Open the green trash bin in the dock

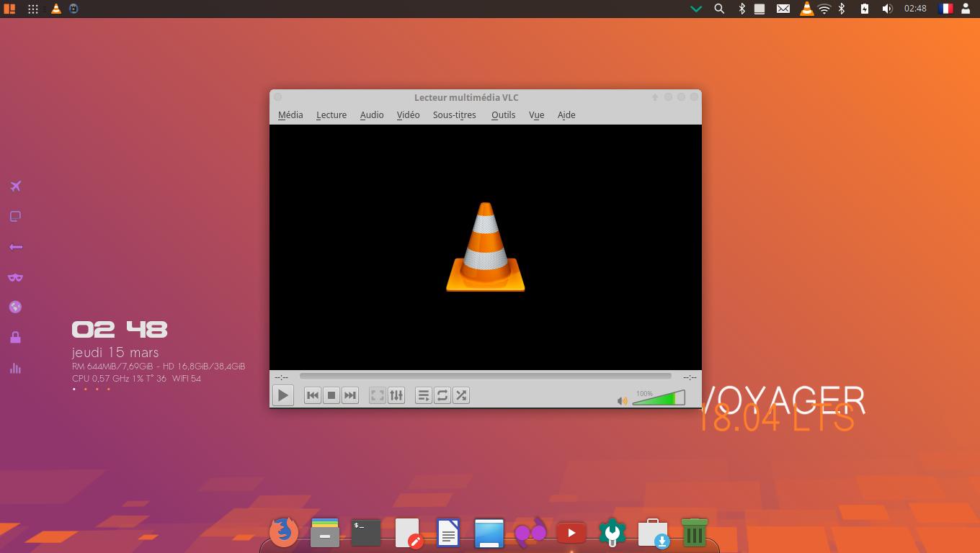[x=695, y=533]
